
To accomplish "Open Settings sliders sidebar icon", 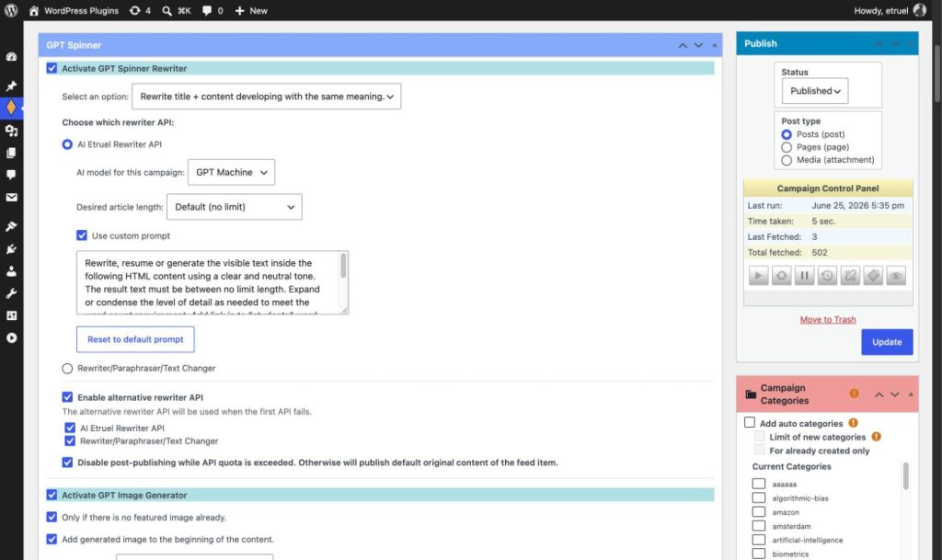I will (x=11, y=315).
